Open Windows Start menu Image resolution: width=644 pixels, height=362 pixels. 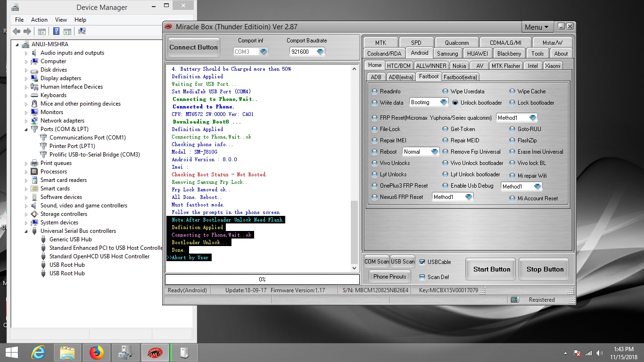(x=11, y=352)
